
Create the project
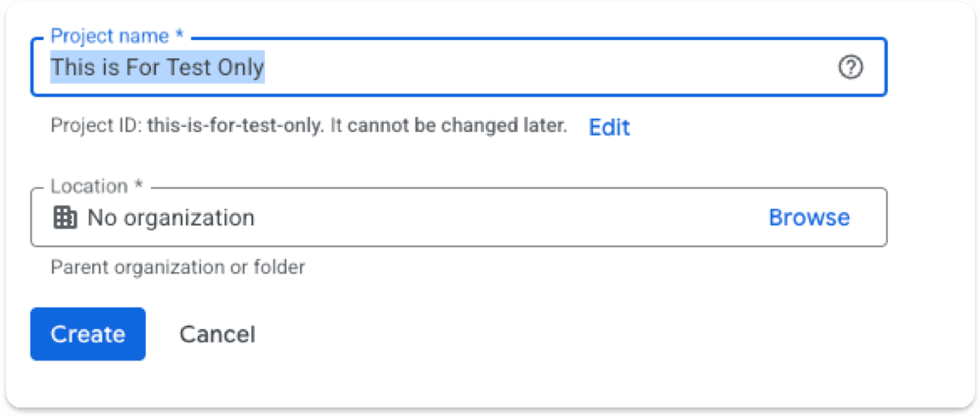pyautogui.click(x=88, y=334)
